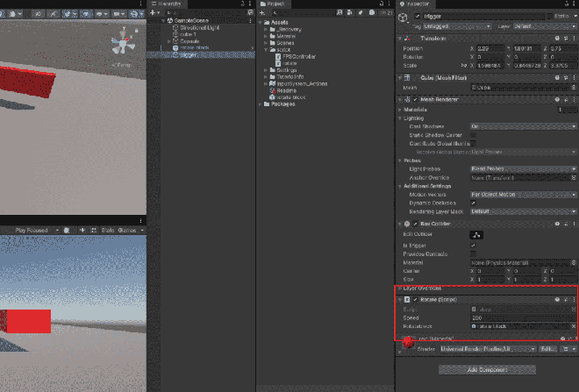The image size is (579, 392).
Task: Open the Motion Vectors dropdown
Action: [x=523, y=195]
